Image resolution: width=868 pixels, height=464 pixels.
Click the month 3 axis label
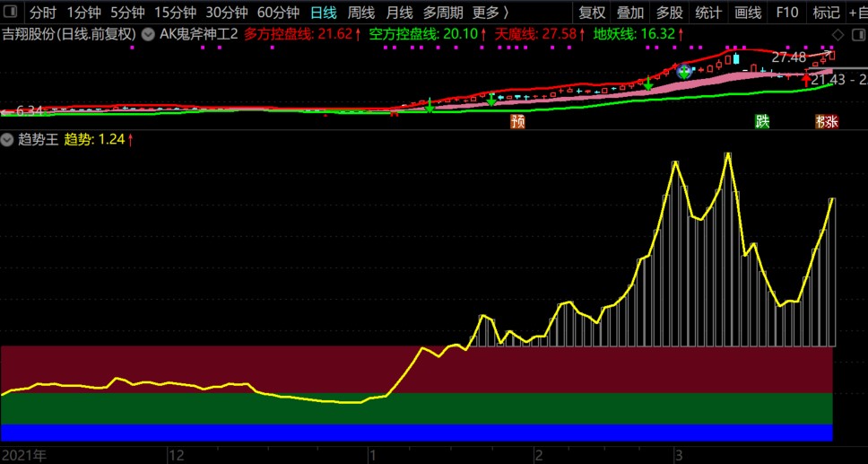pos(679,456)
